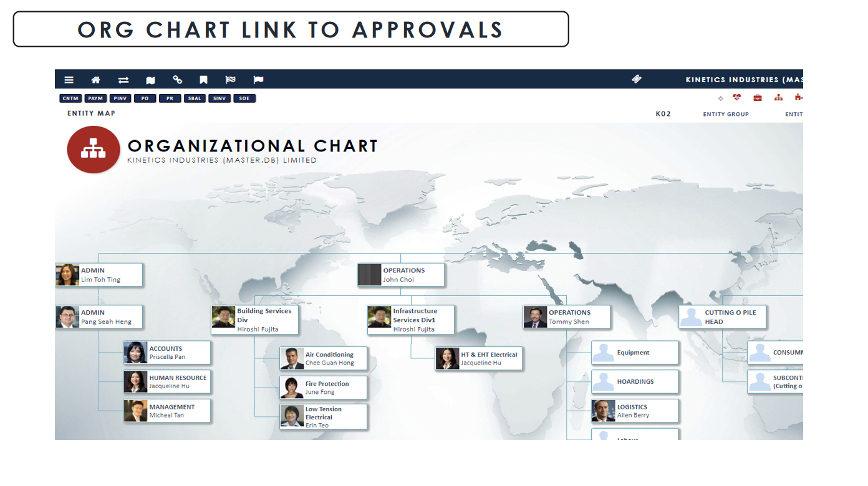Open the tag icon near the company name
868x486 pixels.
637,79
